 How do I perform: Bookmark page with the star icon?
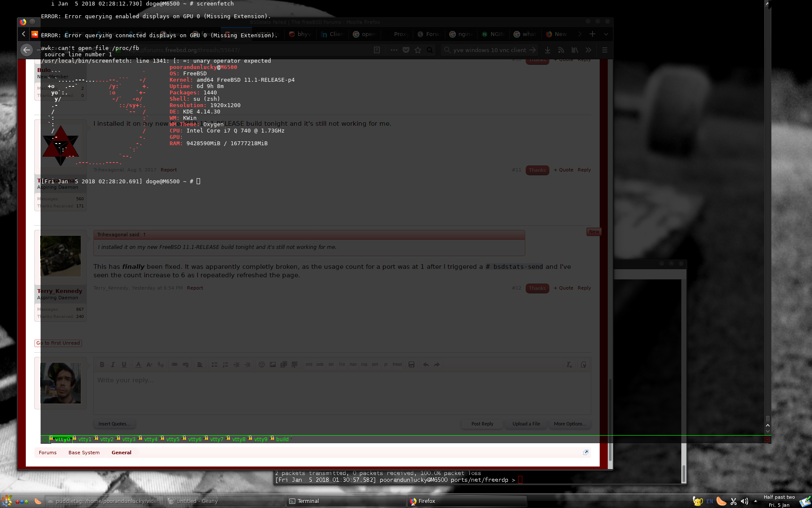pyautogui.click(x=418, y=50)
